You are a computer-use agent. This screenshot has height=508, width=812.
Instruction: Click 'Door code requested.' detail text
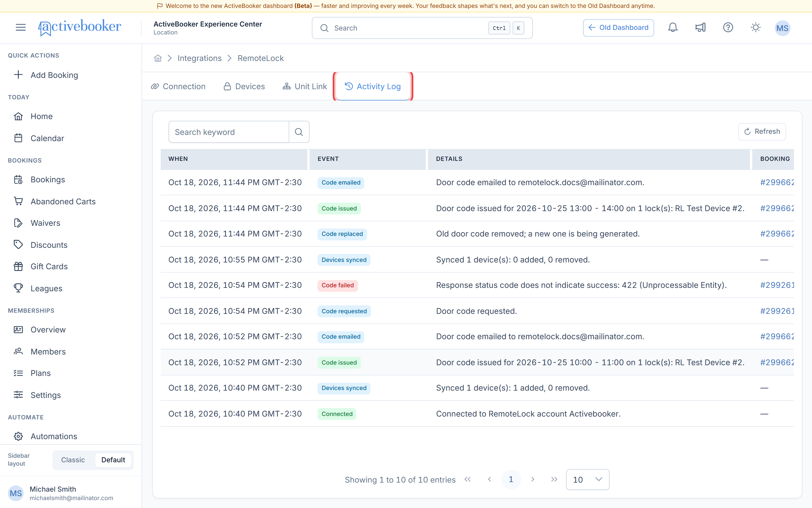[476, 311]
